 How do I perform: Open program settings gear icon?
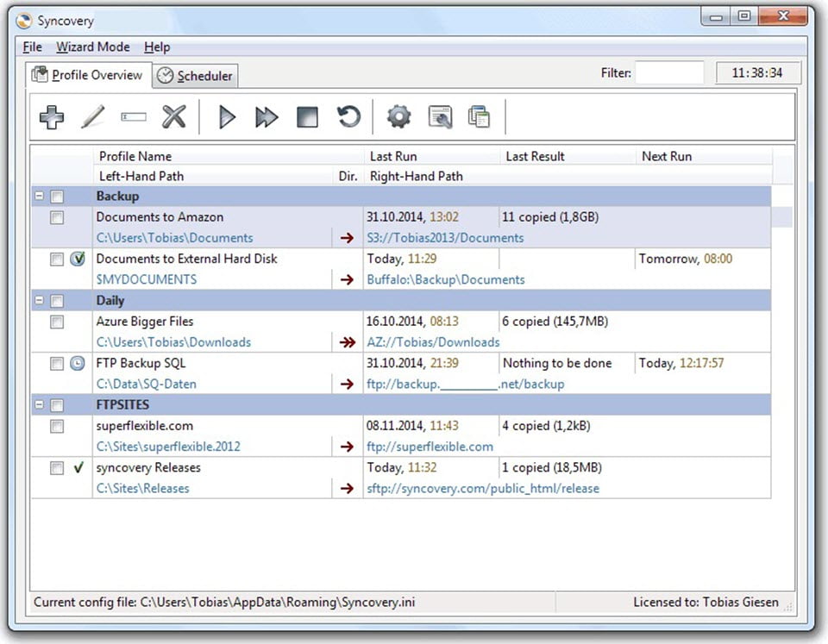[398, 116]
